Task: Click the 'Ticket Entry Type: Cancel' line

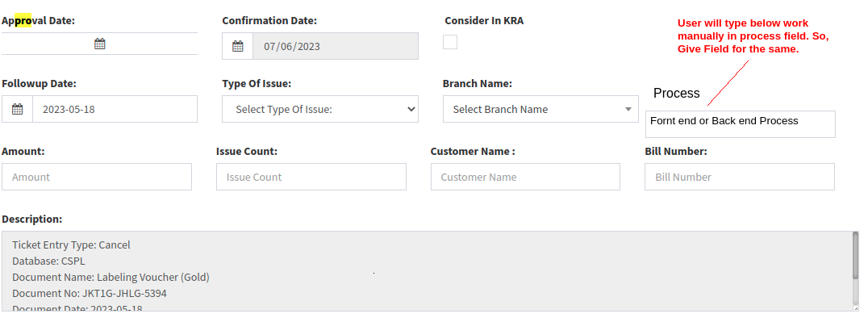Action: pyautogui.click(x=72, y=245)
